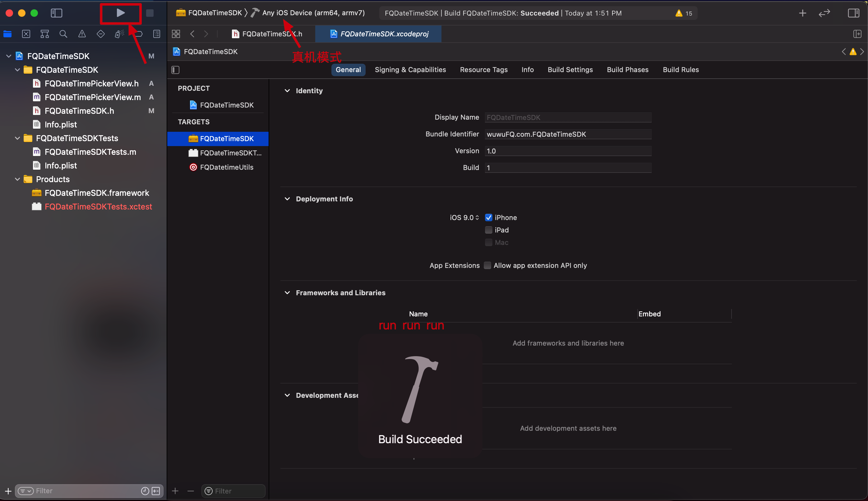868x501 pixels.
Task: Click the yellow warnings count badge
Action: [684, 13]
